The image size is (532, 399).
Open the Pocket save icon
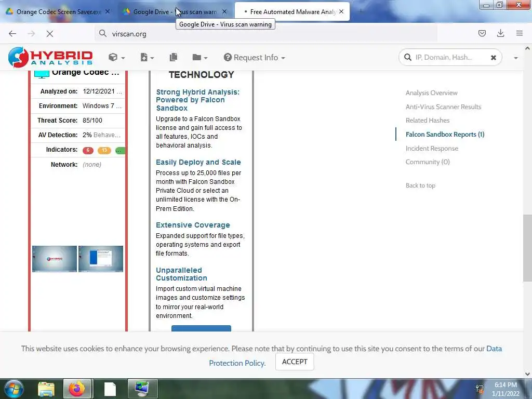pos(482,33)
